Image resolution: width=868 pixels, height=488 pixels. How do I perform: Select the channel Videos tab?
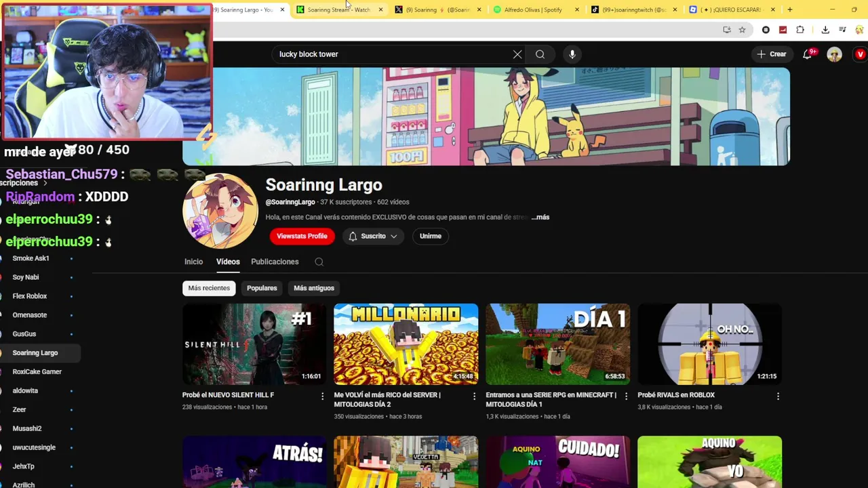228,262
